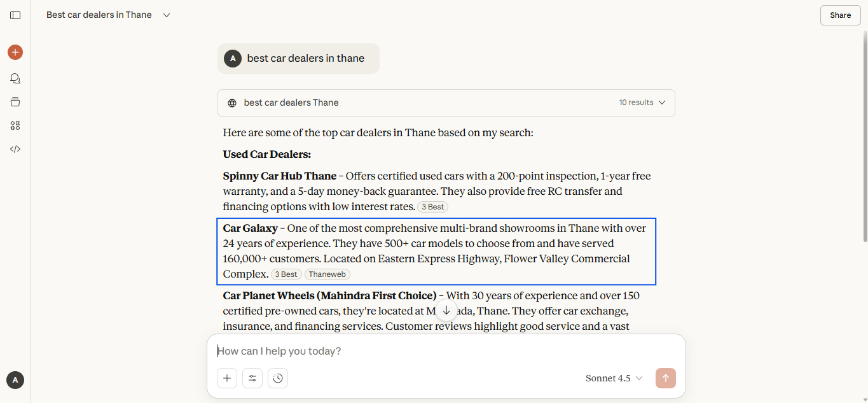Viewport: 868px width, 403px height.
Task: Open the 3 Best citation after Spinny
Action: (432, 207)
